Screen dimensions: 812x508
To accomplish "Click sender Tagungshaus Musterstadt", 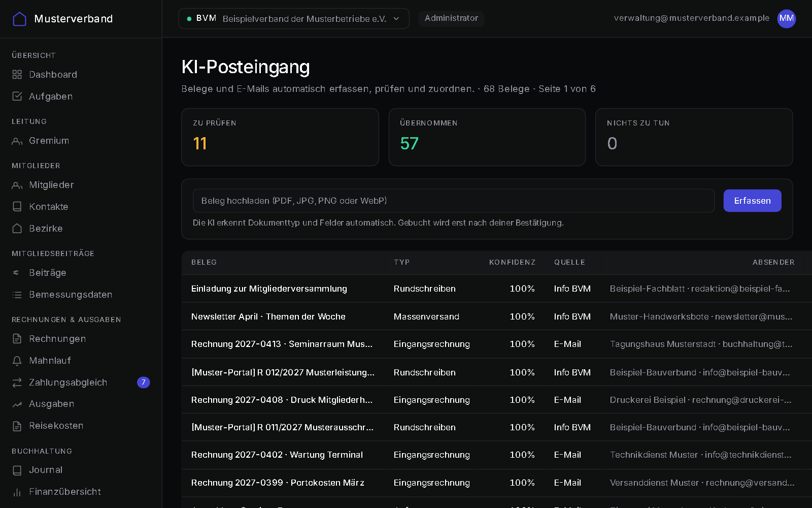I will click(701, 344).
